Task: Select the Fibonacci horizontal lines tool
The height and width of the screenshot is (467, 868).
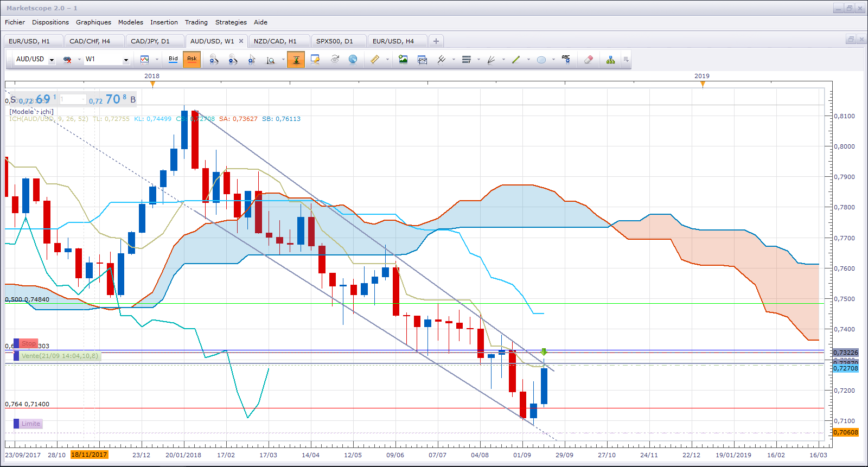Action: 466,60
